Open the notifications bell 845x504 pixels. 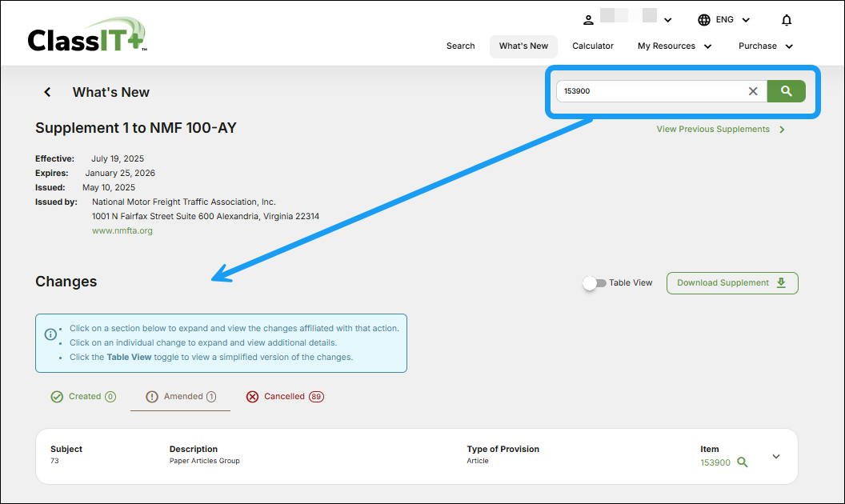click(787, 20)
